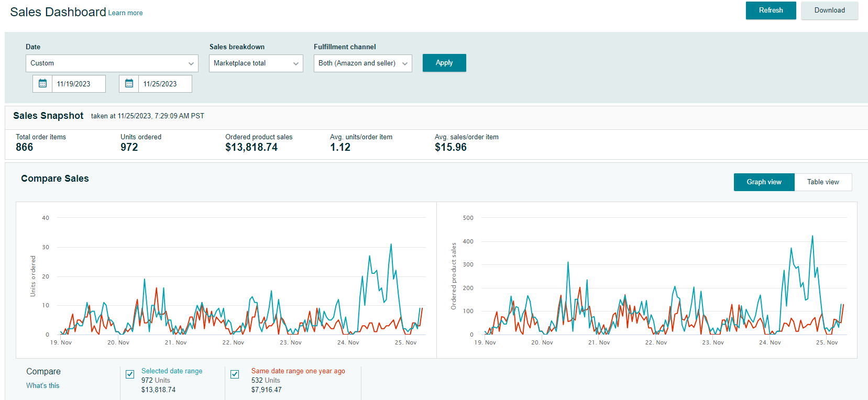Click the start date calendar icon
Image resolution: width=868 pixels, height=400 pixels.
43,84
